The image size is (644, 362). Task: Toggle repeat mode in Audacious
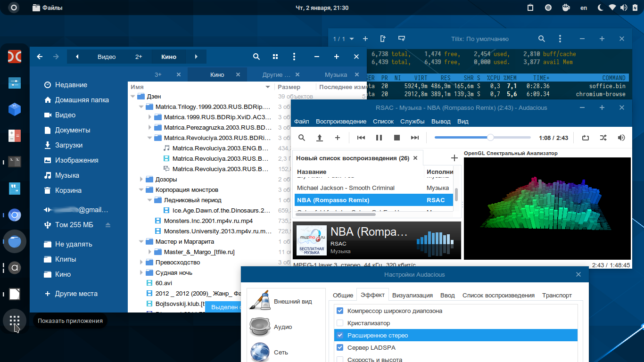point(586,138)
